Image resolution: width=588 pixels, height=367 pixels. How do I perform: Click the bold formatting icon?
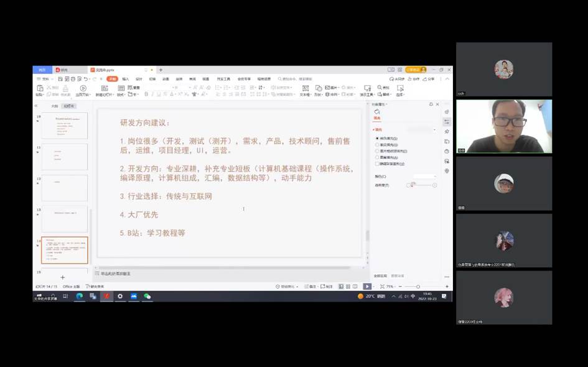(x=146, y=95)
